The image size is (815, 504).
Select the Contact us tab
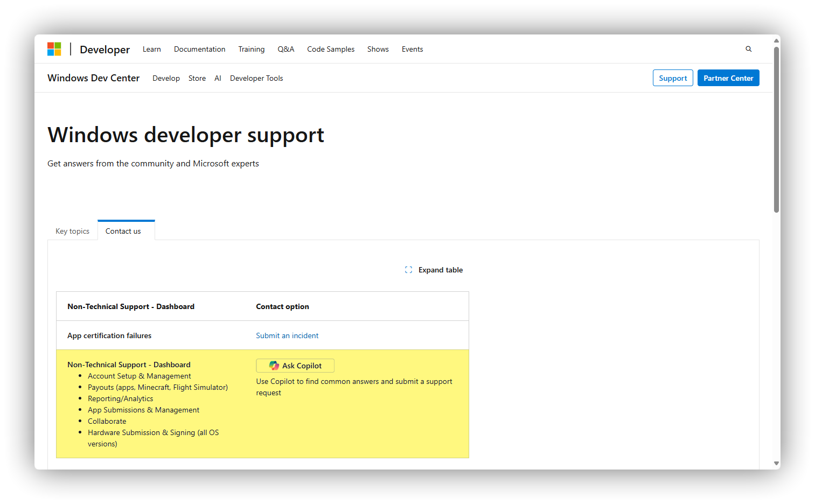(126, 230)
